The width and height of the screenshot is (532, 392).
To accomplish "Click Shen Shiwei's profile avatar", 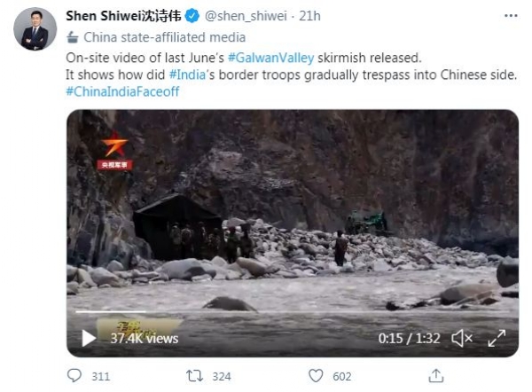I will pyautogui.click(x=35, y=29).
